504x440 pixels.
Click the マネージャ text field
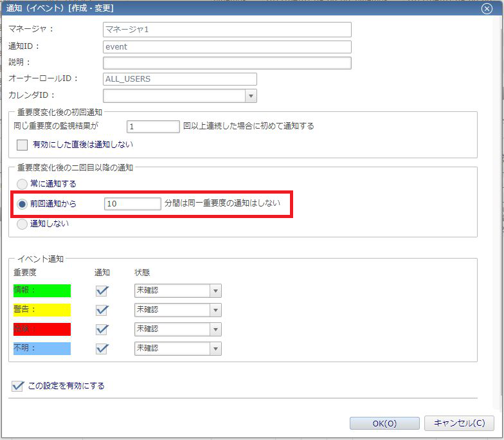tap(227, 30)
